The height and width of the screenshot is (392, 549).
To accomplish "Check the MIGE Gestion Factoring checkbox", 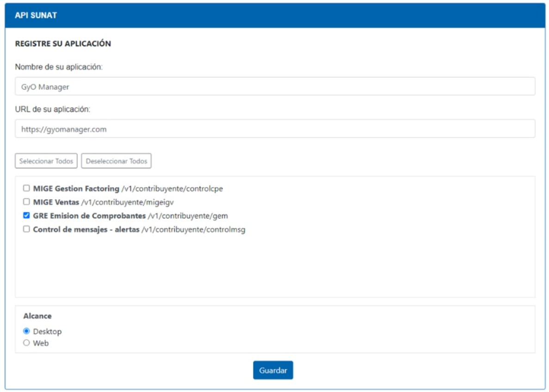I will coord(26,188).
